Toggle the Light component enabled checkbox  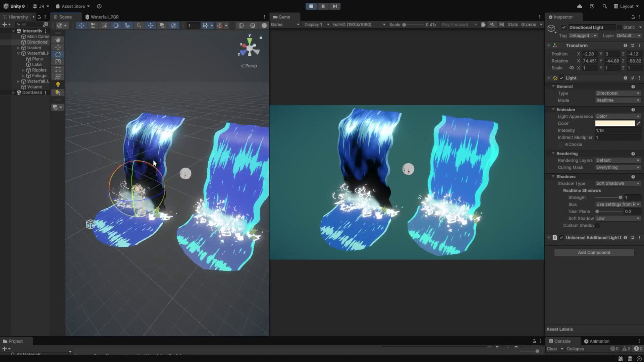pos(561,78)
